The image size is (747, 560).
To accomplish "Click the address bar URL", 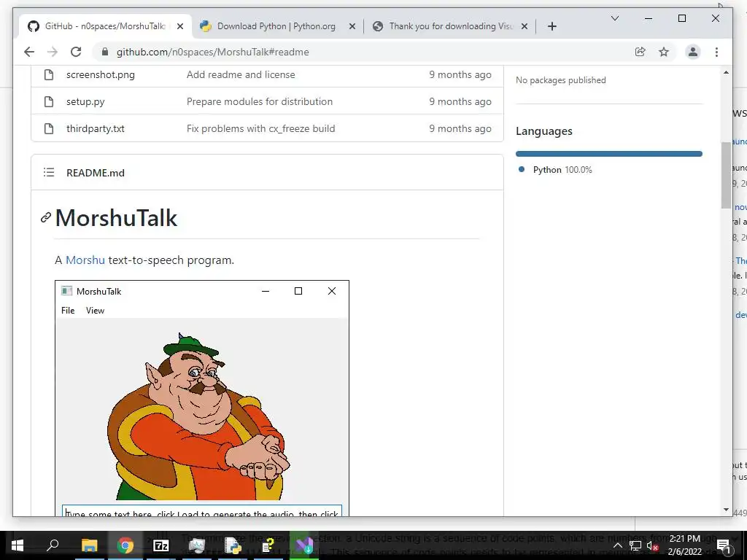I will tap(212, 52).
